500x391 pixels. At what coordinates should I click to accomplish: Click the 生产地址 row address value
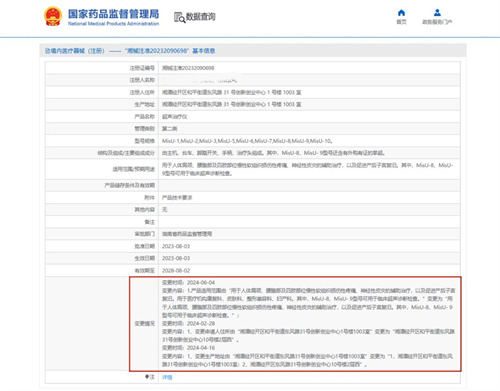click(x=232, y=104)
